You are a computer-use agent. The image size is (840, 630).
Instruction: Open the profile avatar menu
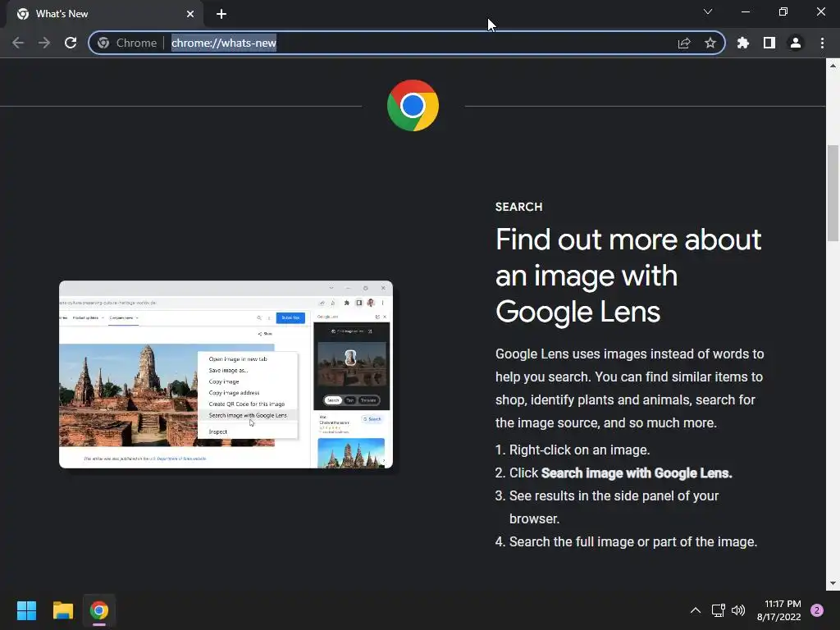(x=796, y=43)
